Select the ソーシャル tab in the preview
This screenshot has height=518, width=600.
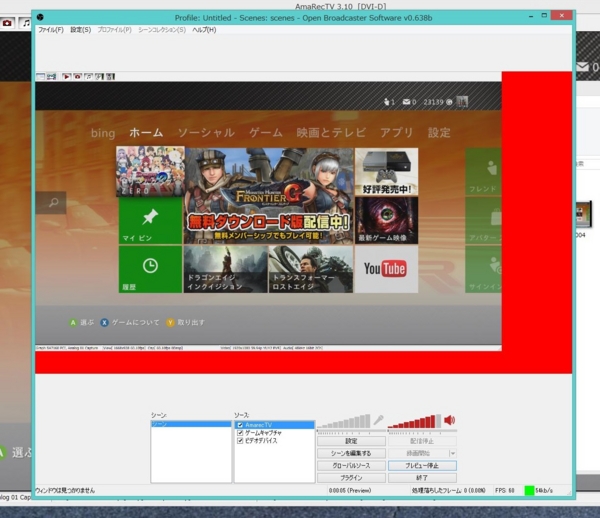click(x=206, y=133)
